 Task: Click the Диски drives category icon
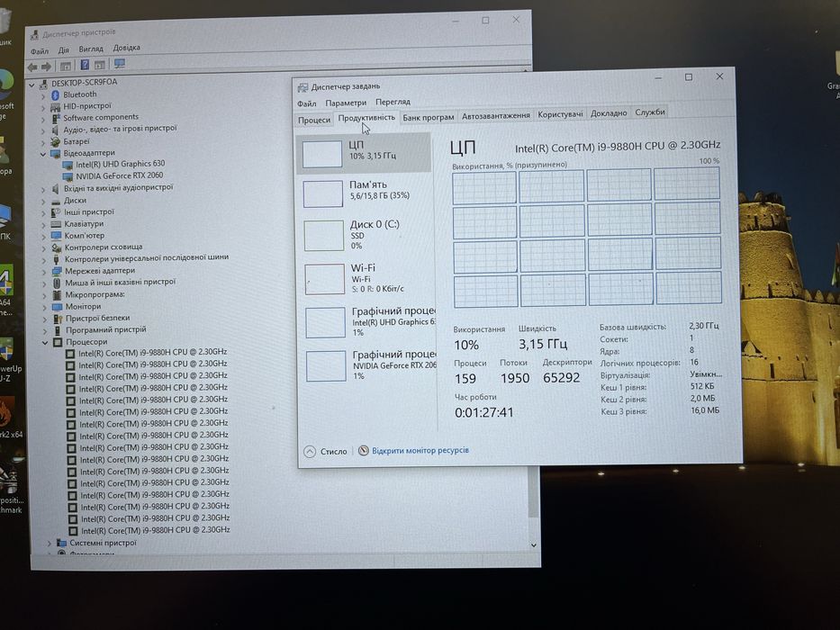coord(56,201)
